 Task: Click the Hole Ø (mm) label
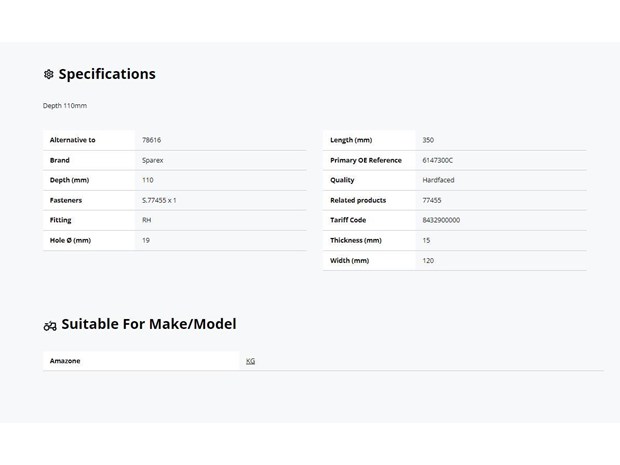click(70, 240)
